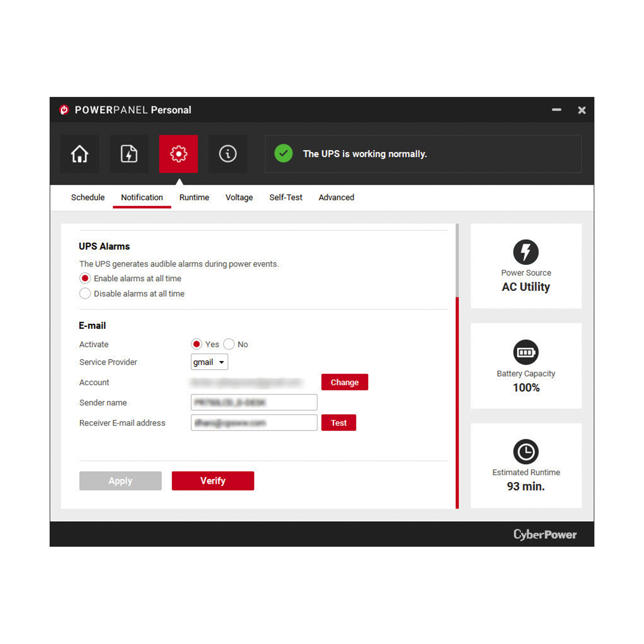Click the green UPS status checkmark
The height and width of the screenshot is (644, 644).
(x=283, y=153)
